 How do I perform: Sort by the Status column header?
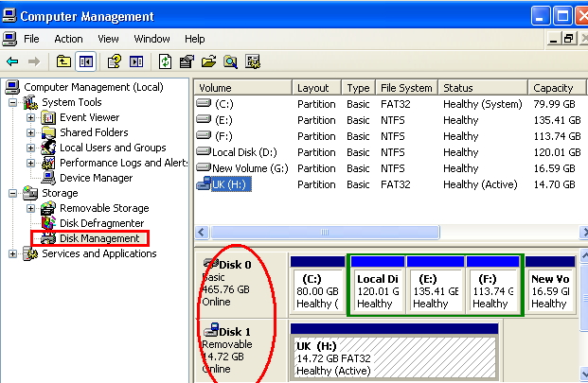point(483,88)
